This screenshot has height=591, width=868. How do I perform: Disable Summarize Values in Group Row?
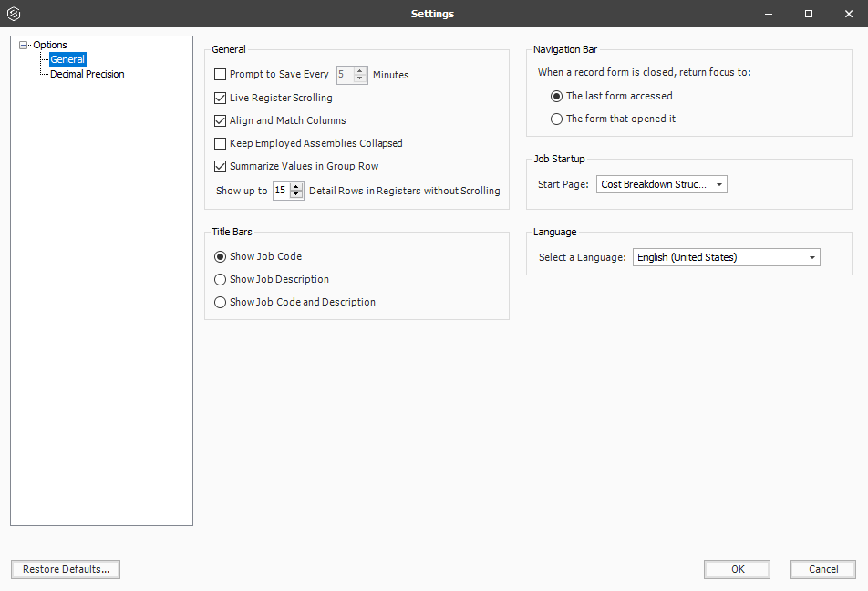coord(220,166)
